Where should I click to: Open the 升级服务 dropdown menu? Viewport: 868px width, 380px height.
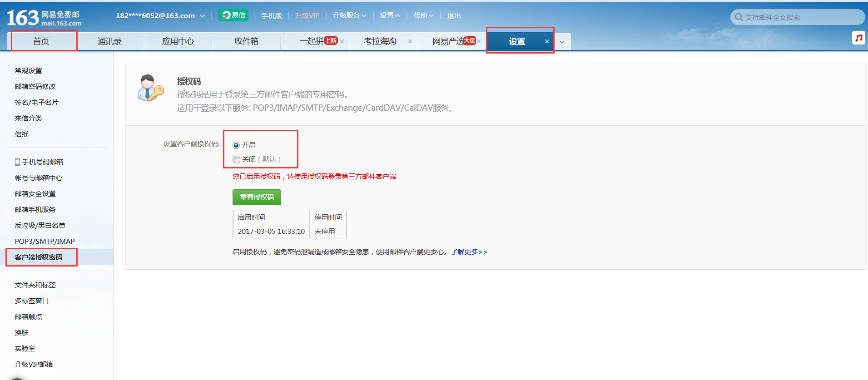coord(349,15)
